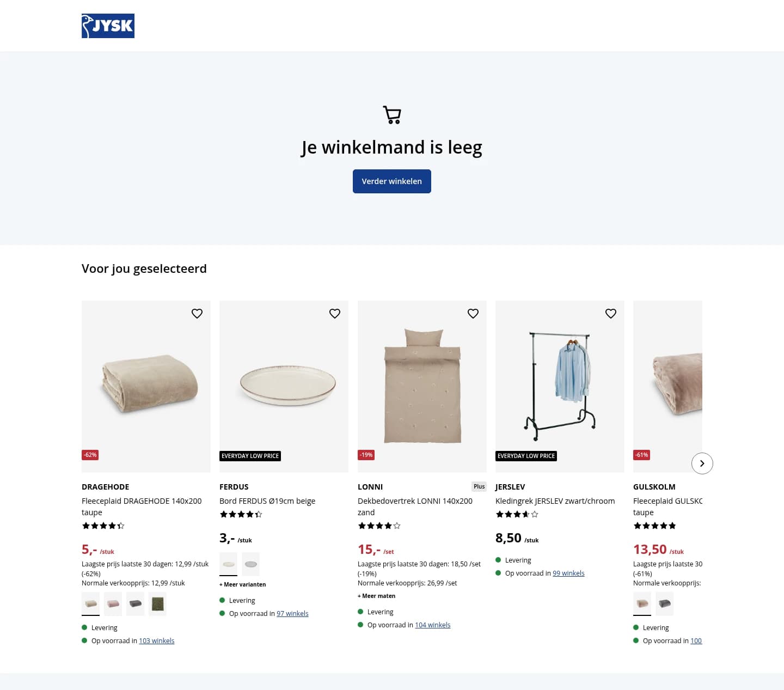Click the heart icon on JERSLEV clothes rack

pos(610,313)
